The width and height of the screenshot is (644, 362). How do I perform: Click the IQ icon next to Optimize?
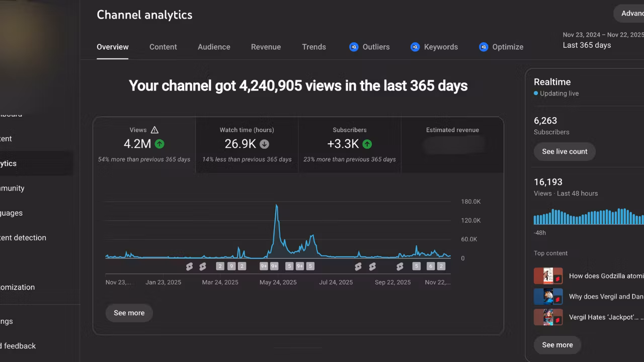click(484, 47)
